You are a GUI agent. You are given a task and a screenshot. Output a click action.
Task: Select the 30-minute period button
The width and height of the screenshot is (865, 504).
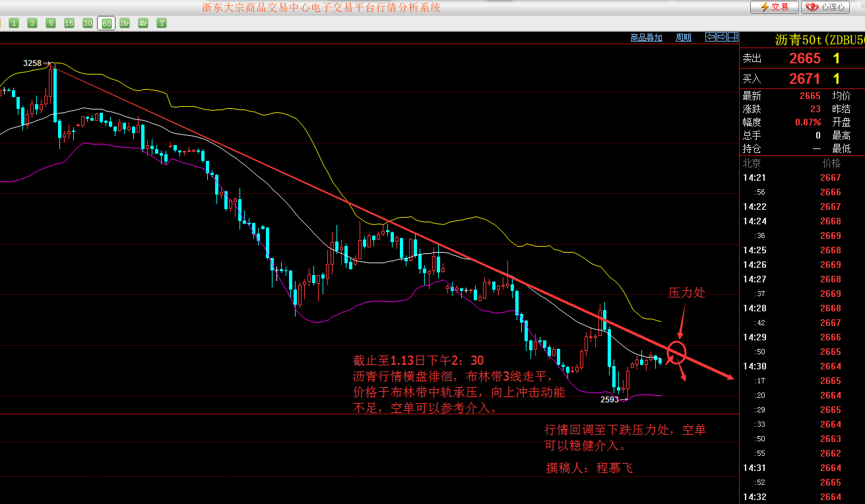(88, 23)
